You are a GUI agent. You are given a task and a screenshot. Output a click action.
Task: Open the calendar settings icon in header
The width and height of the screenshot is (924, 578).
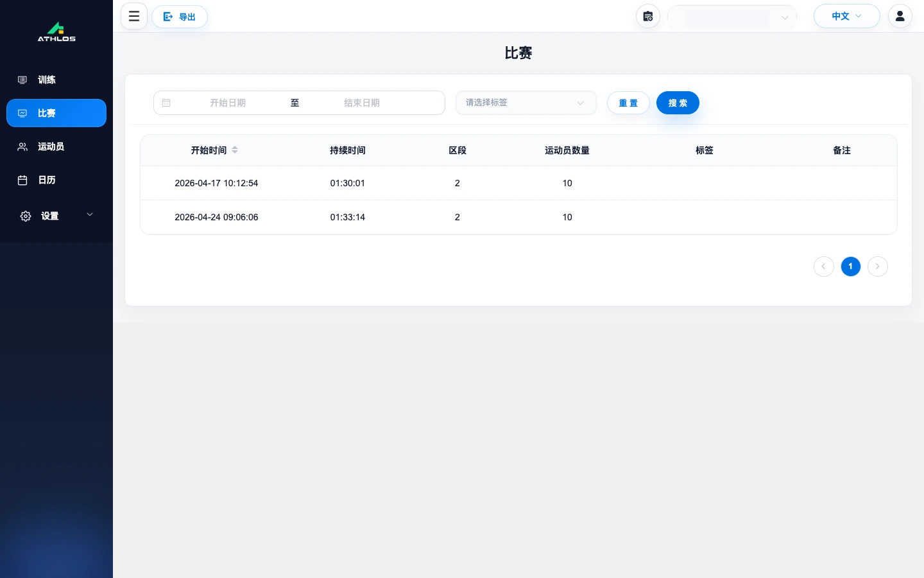pos(648,16)
